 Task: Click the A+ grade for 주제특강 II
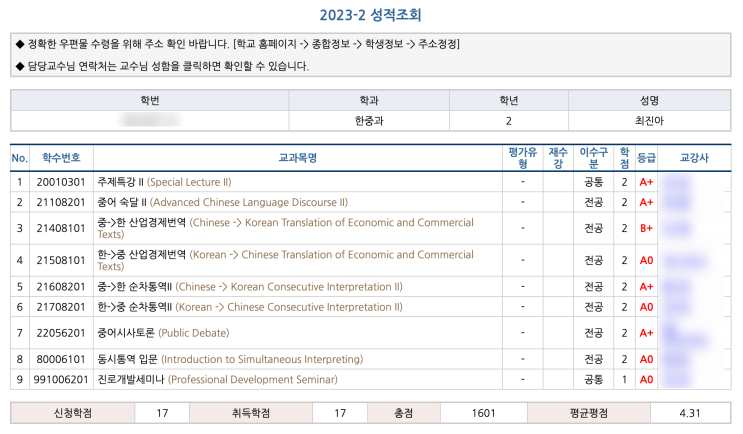pyautogui.click(x=646, y=182)
